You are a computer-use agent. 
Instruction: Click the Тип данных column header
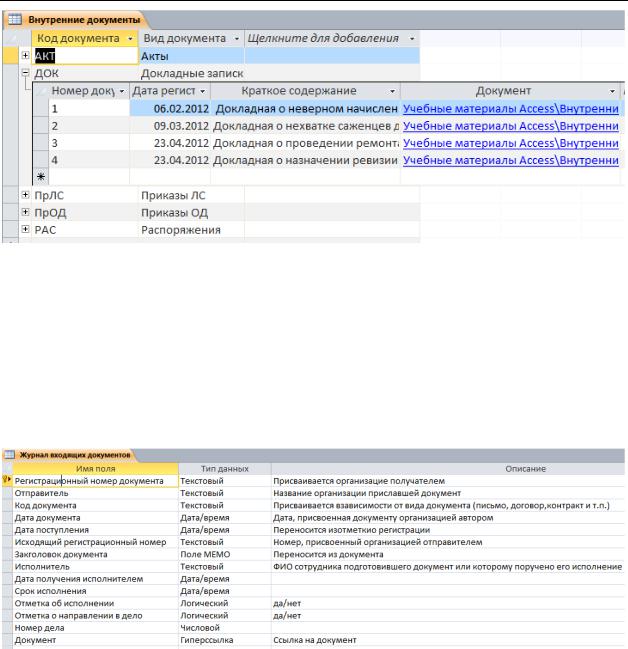click(225, 469)
